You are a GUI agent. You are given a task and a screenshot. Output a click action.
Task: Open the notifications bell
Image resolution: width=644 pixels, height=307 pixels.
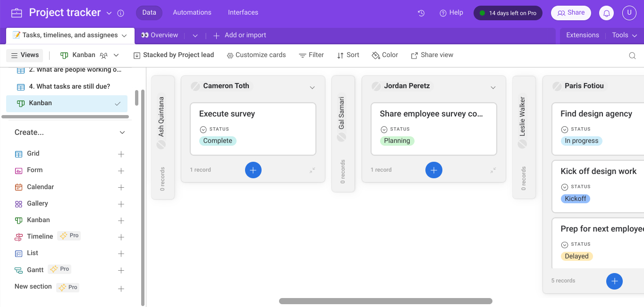pyautogui.click(x=606, y=13)
